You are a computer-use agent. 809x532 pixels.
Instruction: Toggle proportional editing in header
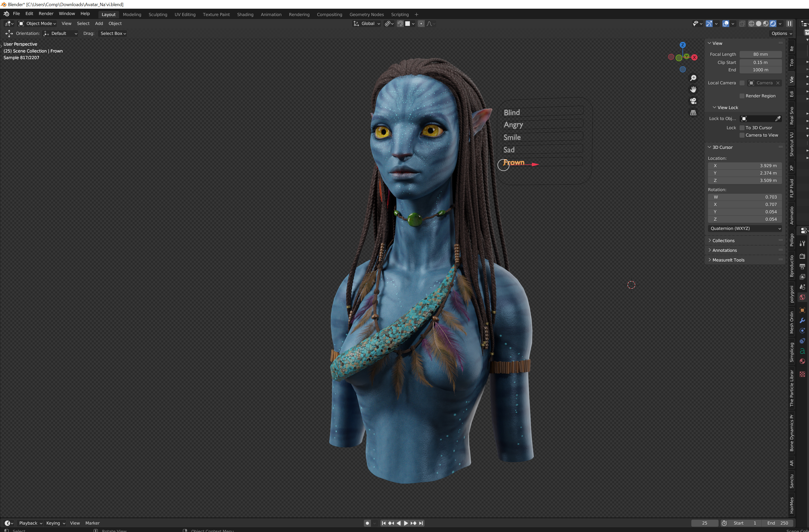click(x=421, y=23)
